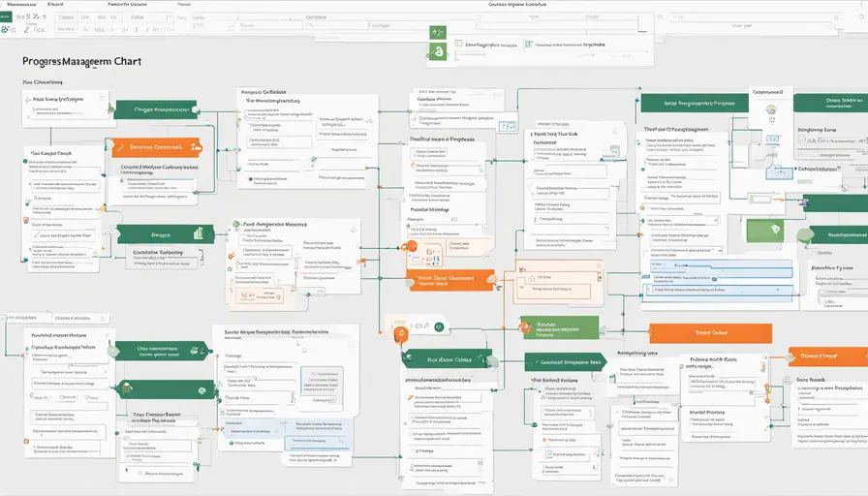Click the orange banner node on the right side
The width and height of the screenshot is (868, 496).
[x=710, y=333]
